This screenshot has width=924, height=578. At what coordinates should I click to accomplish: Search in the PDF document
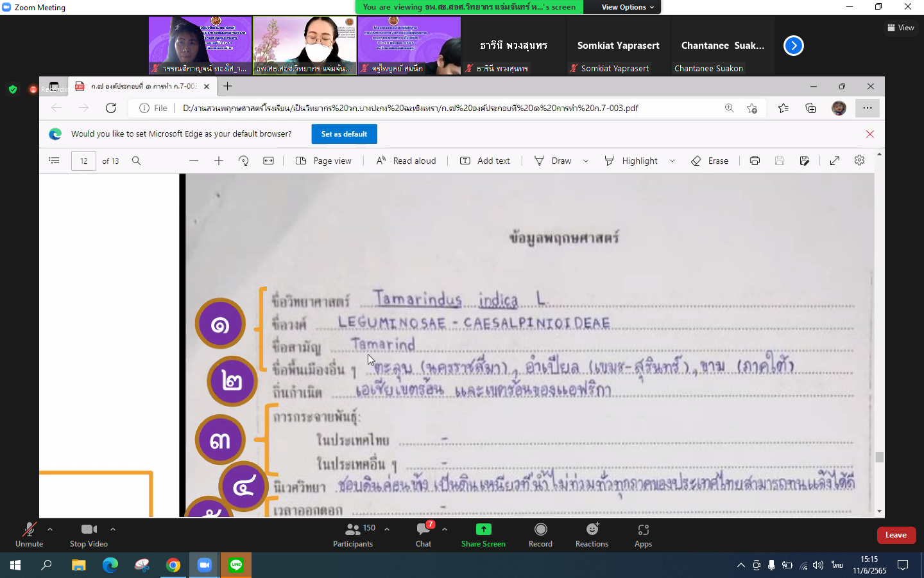click(x=136, y=161)
